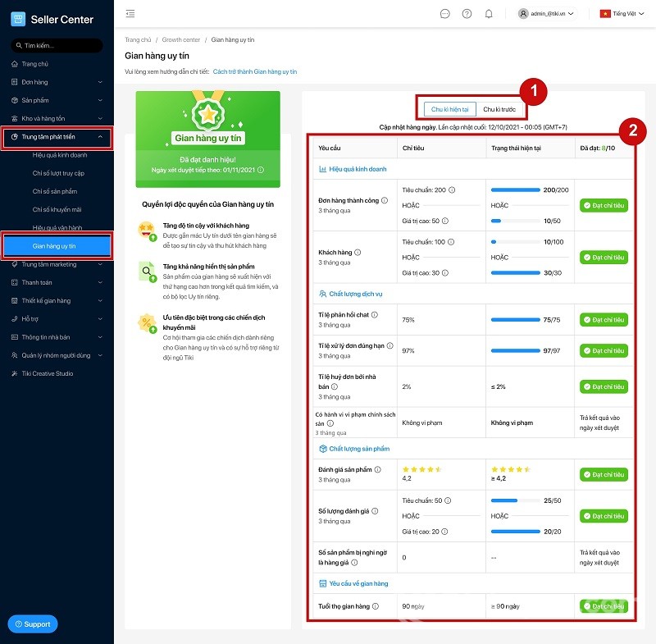Open the Cách trở thành Gian hàng uy tín link

tap(255, 71)
